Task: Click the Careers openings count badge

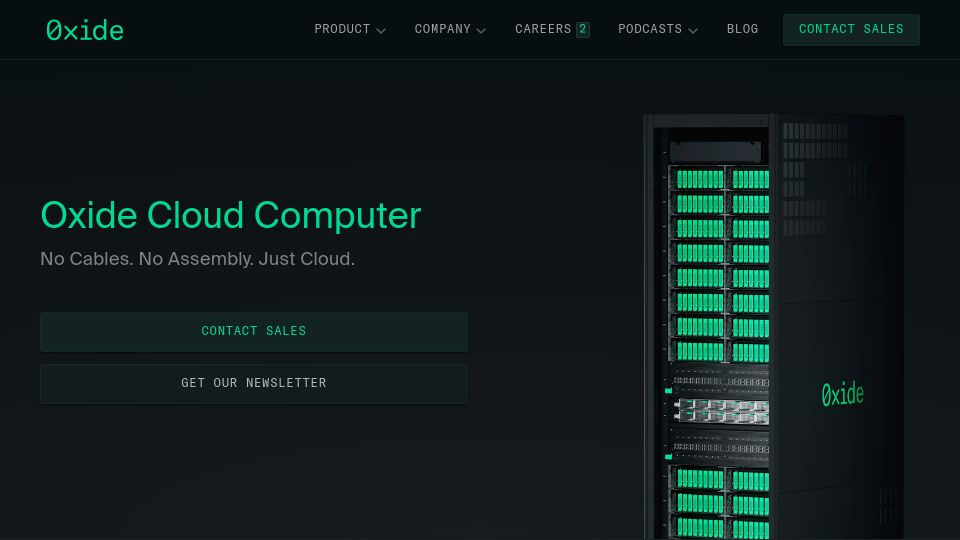Action: pyautogui.click(x=583, y=29)
